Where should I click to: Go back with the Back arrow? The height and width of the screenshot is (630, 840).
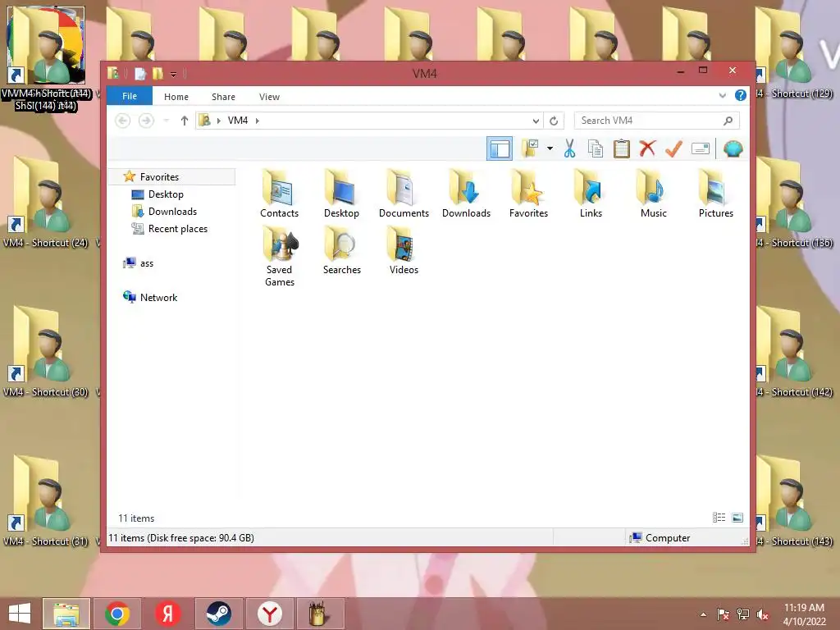coord(123,121)
